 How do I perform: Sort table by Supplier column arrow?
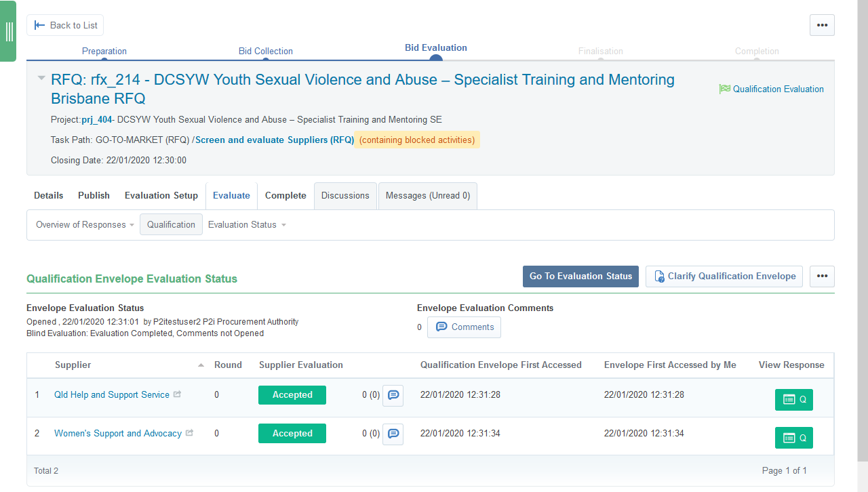click(201, 365)
